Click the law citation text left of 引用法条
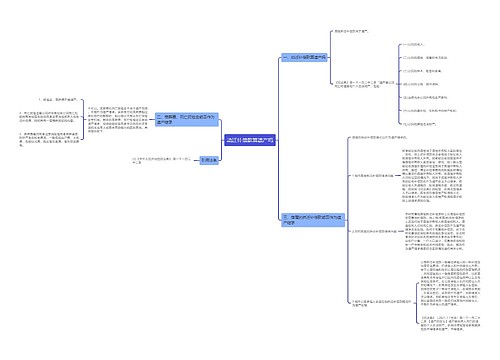500x360 pixels. tap(162, 160)
